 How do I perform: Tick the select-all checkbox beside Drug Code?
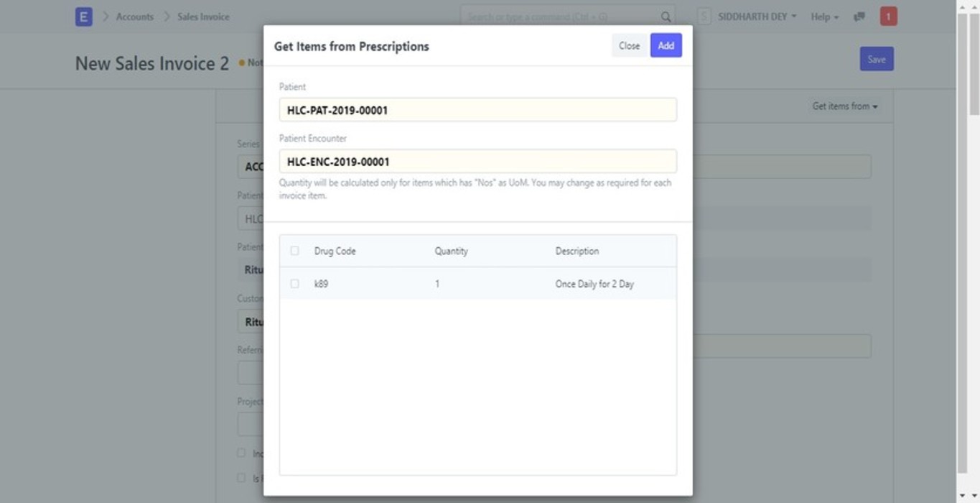(294, 251)
